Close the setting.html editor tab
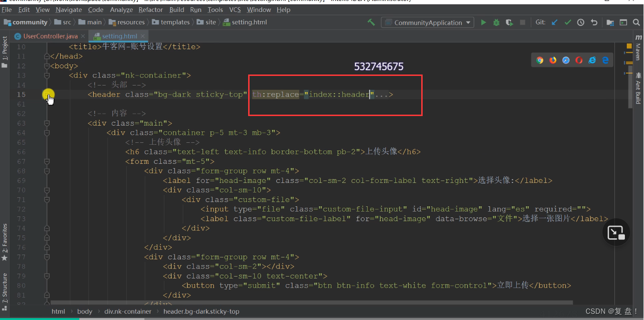This screenshot has height=320, width=644. [x=142, y=36]
